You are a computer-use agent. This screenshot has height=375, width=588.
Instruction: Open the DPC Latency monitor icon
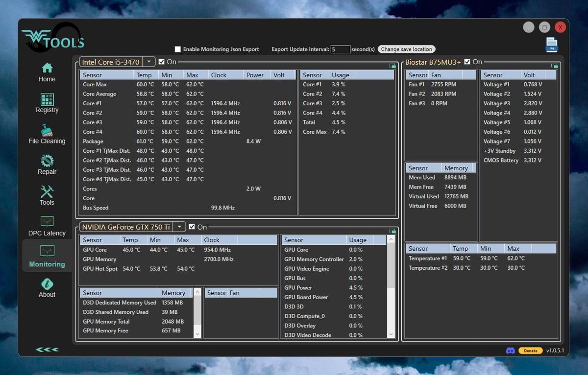pyautogui.click(x=47, y=221)
